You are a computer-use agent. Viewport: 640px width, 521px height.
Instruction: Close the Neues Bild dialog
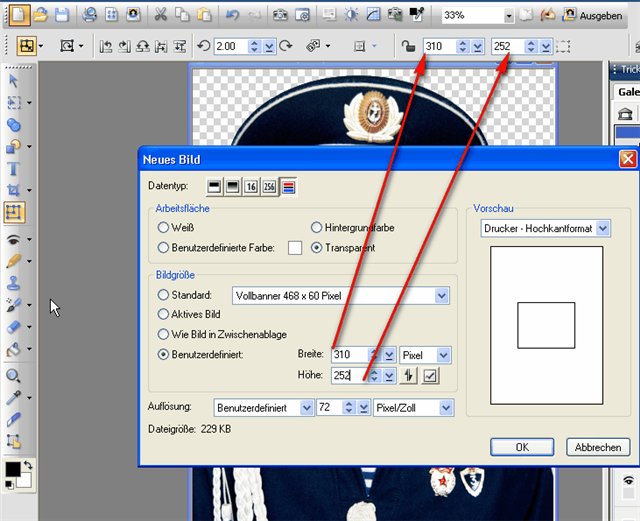pos(628,159)
